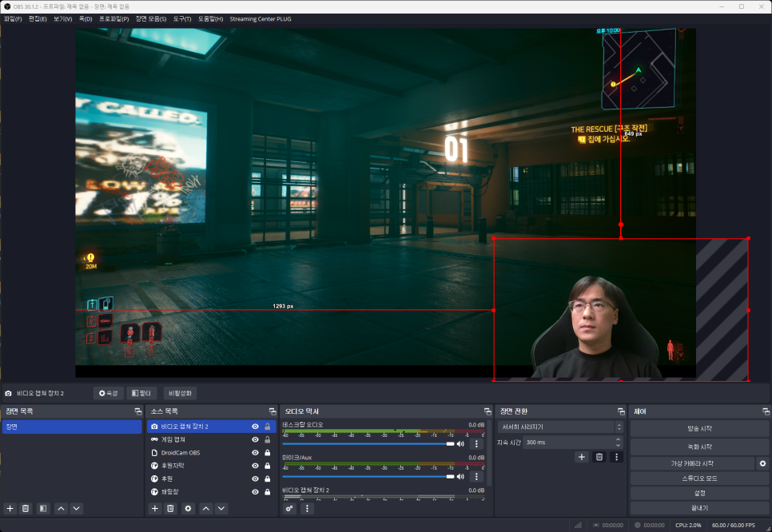Open the scene filters icon in scene list toolbar
This screenshot has width=772, height=532.
point(43,508)
